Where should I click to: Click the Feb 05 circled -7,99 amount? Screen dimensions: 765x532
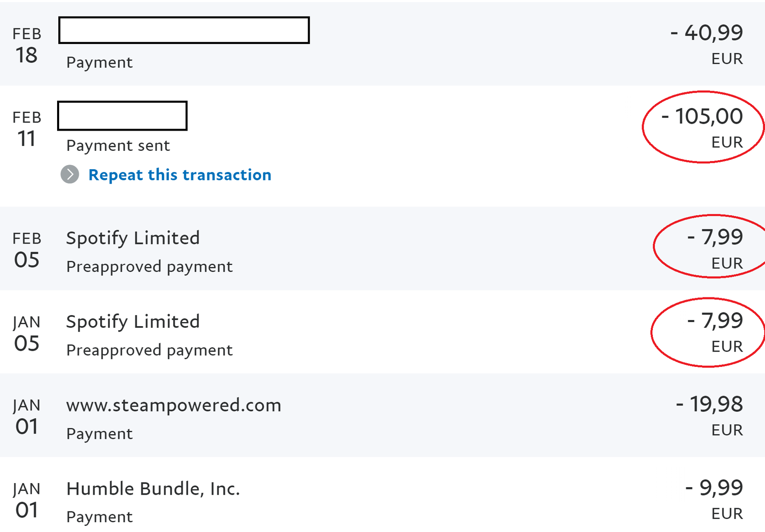[x=715, y=237]
